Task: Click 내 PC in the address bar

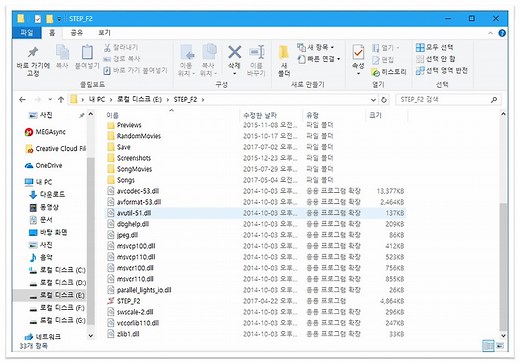Action: click(x=97, y=99)
